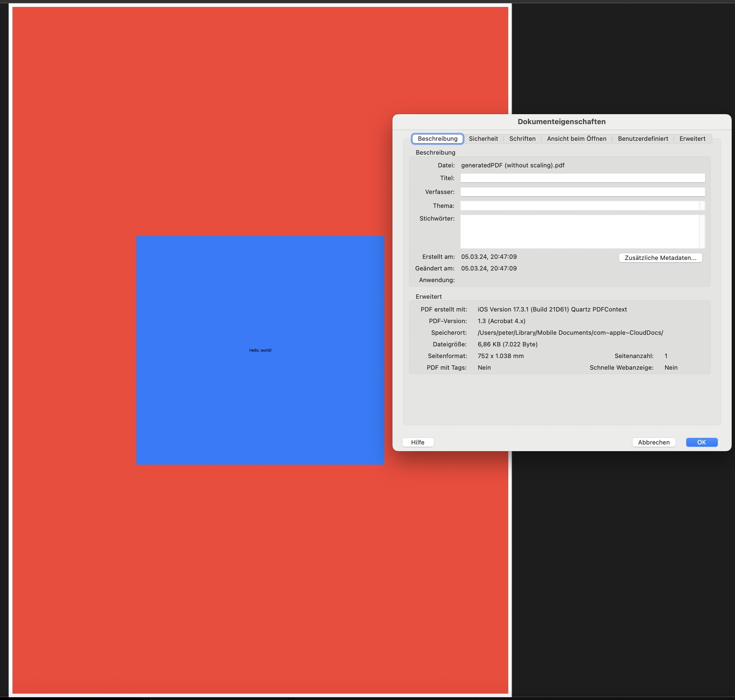735x700 pixels.
Task: Open the Schriften tab
Action: click(x=522, y=139)
